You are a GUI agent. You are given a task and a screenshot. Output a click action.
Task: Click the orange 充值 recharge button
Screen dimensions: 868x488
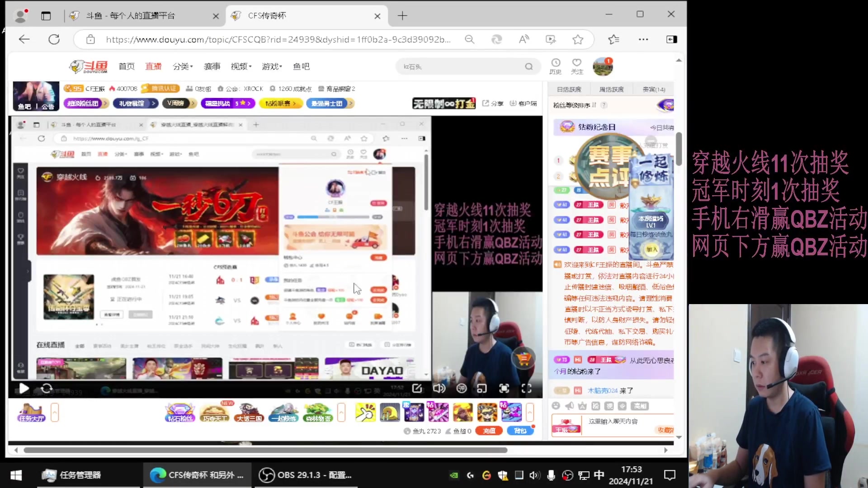(489, 431)
